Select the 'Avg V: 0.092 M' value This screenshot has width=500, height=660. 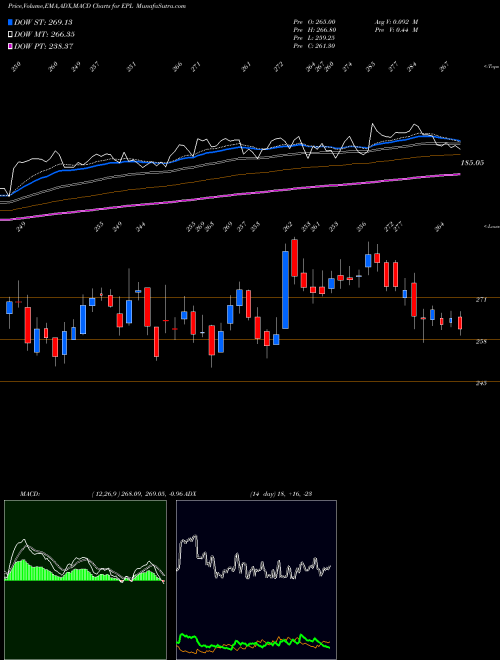tap(396, 22)
